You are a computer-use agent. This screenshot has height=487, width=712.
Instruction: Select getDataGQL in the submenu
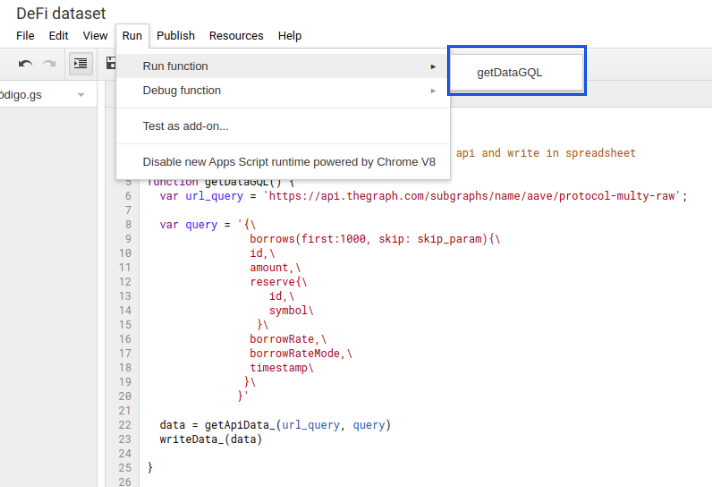pyautogui.click(x=515, y=72)
